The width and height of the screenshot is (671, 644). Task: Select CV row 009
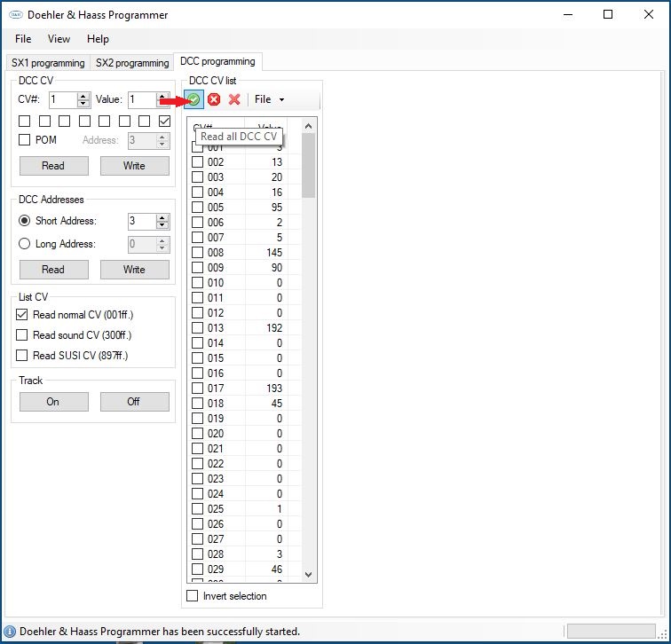click(245, 268)
